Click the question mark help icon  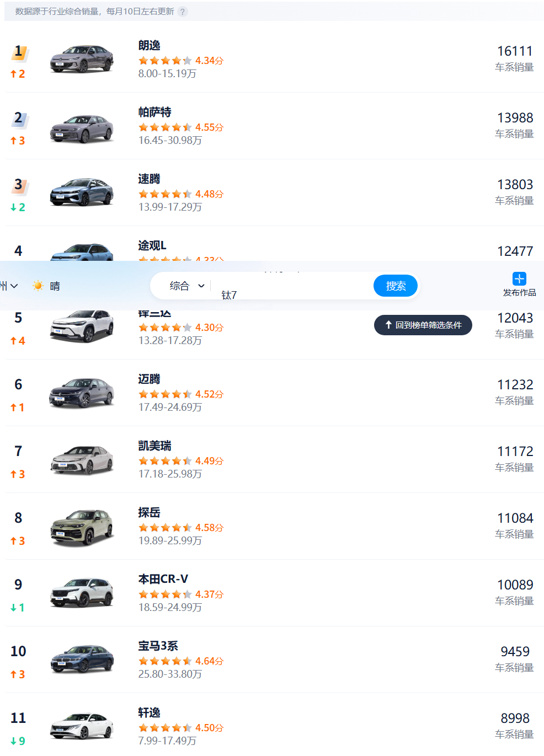point(183,12)
